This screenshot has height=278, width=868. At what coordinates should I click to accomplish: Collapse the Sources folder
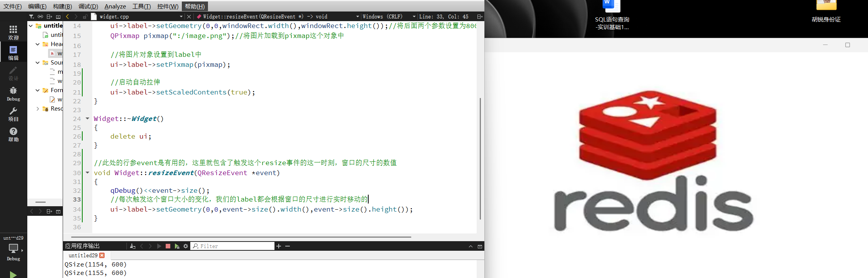click(x=38, y=63)
